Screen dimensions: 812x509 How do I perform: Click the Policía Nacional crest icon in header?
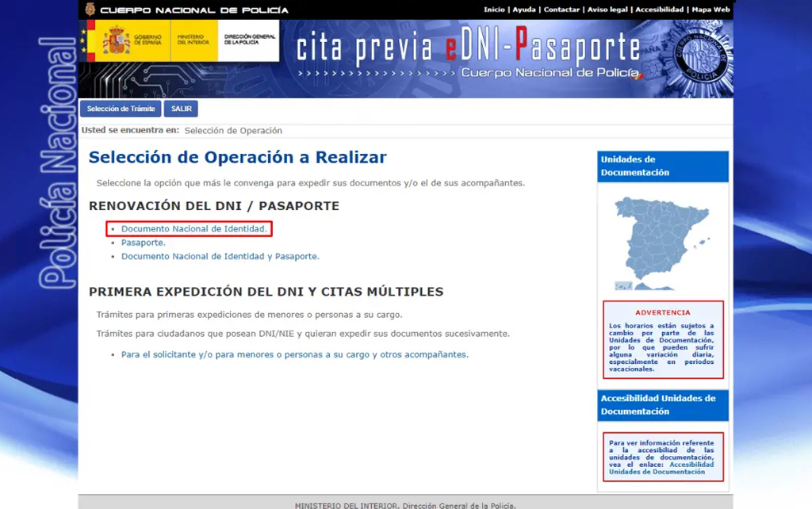click(90, 10)
